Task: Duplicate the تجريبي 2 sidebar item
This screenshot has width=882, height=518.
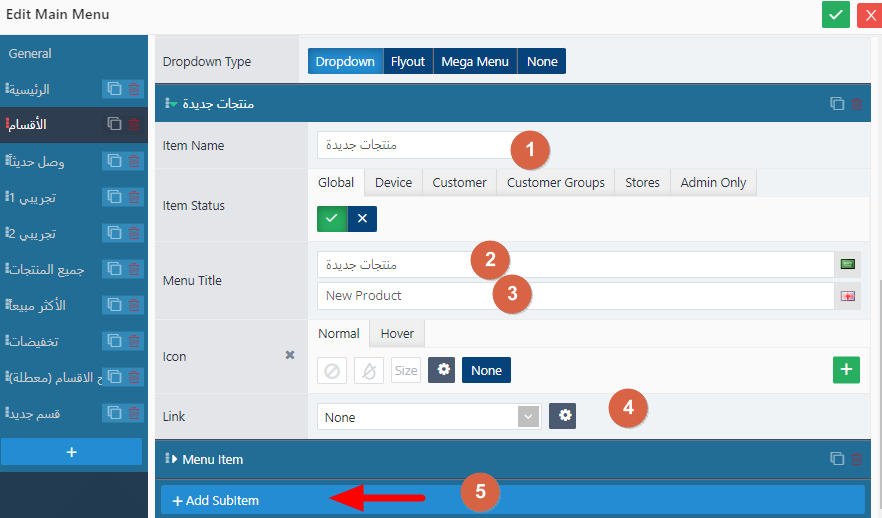Action: pyautogui.click(x=114, y=233)
